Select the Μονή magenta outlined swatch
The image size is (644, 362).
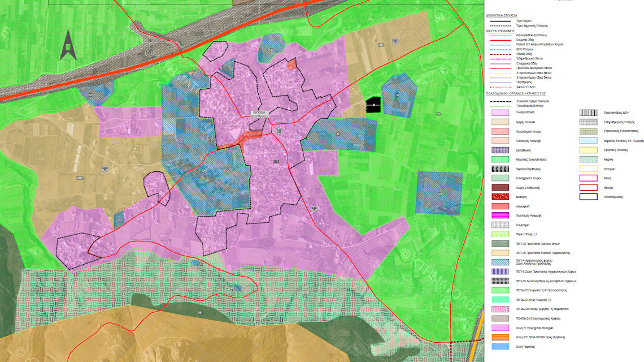click(588, 178)
